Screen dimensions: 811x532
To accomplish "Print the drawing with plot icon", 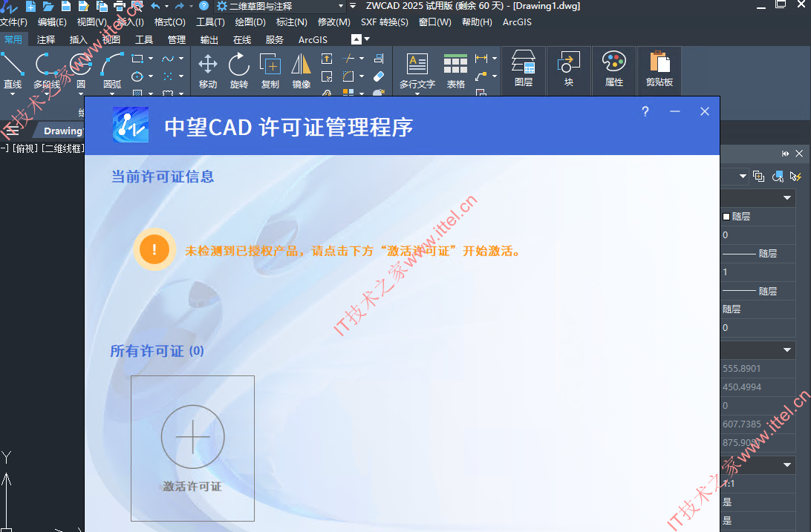I will [x=120, y=6].
